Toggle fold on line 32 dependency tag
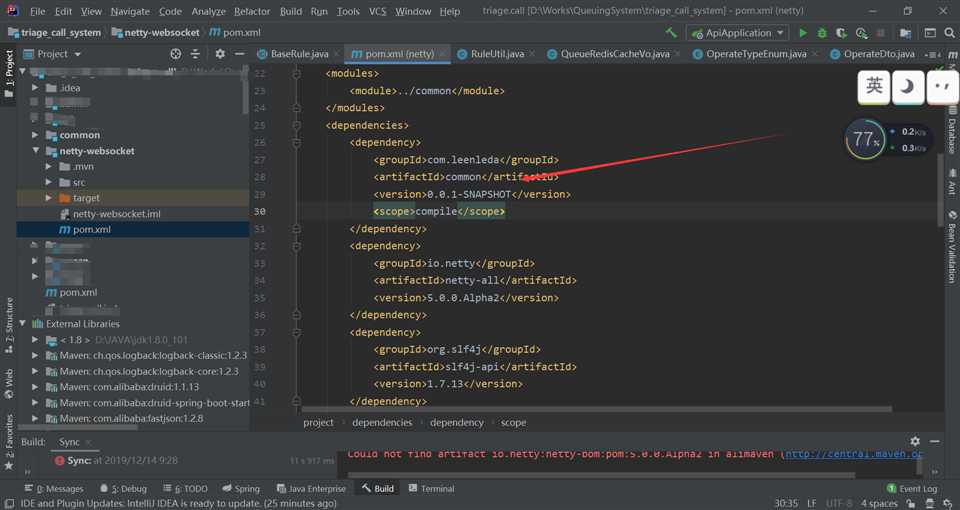The height and width of the screenshot is (510, 960). [296, 246]
